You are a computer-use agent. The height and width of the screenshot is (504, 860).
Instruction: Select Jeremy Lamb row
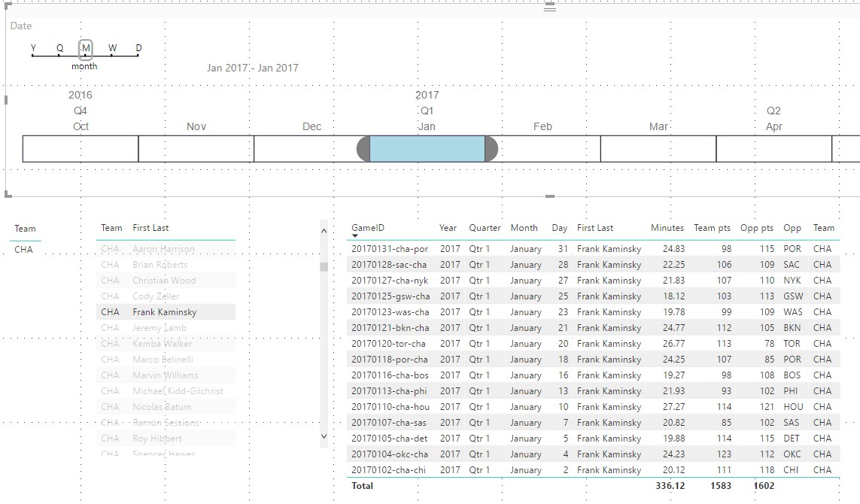[x=166, y=328]
